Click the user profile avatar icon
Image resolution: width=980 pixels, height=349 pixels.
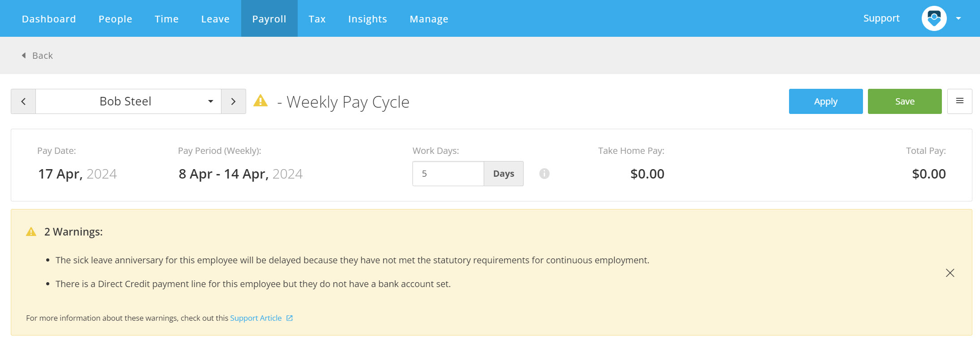click(x=934, y=18)
